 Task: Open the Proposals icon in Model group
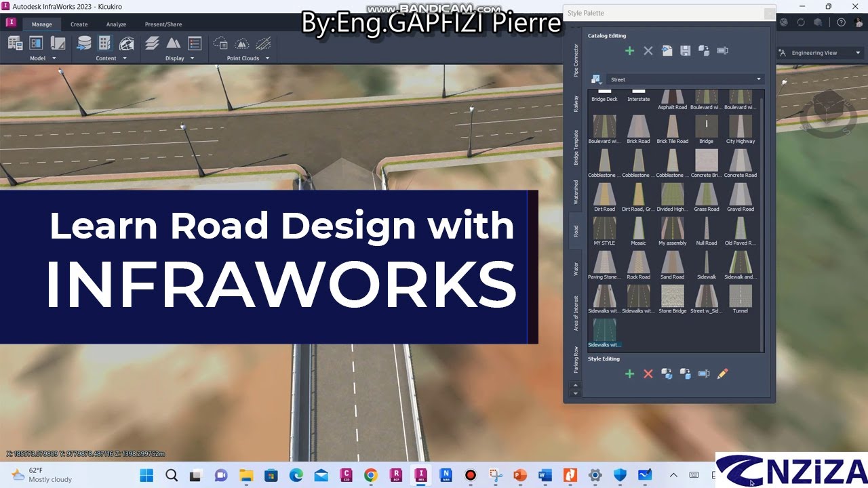pos(37,43)
